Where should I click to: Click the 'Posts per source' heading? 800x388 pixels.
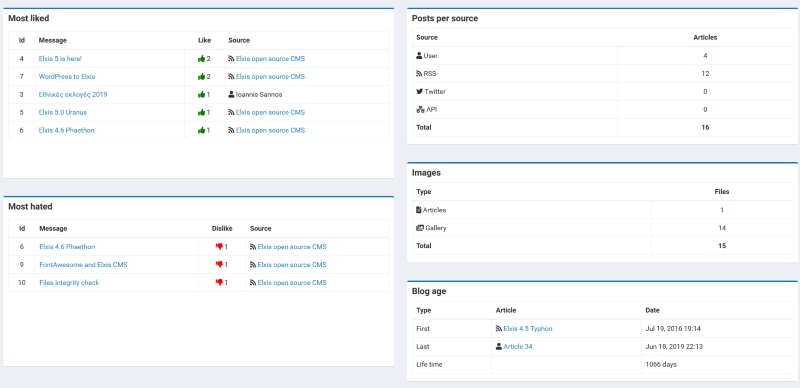click(445, 18)
